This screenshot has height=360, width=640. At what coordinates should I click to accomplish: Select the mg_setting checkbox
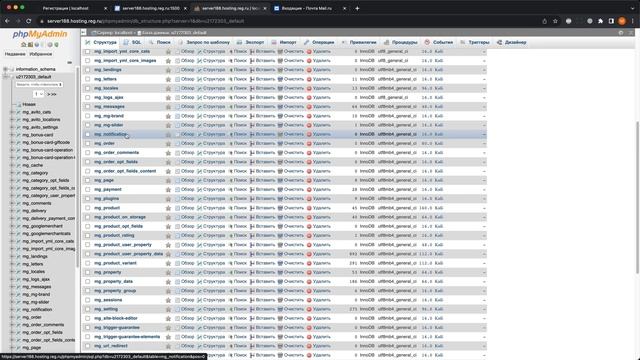(x=87, y=309)
